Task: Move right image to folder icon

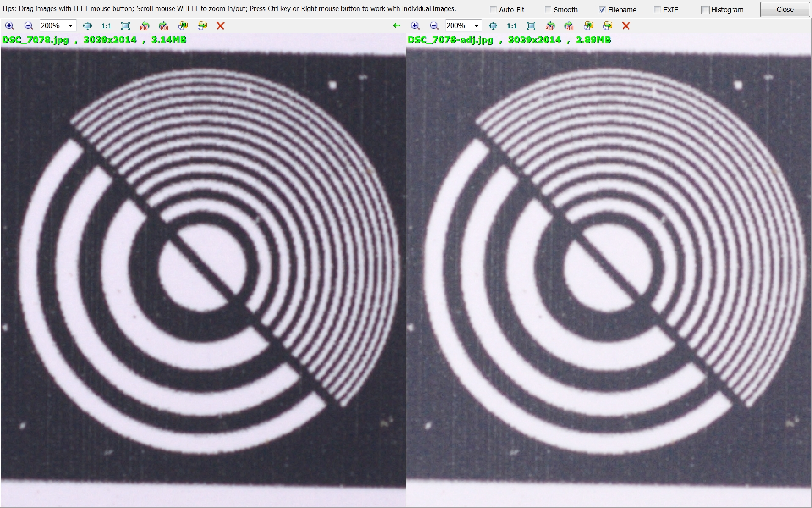Action: 608,26
